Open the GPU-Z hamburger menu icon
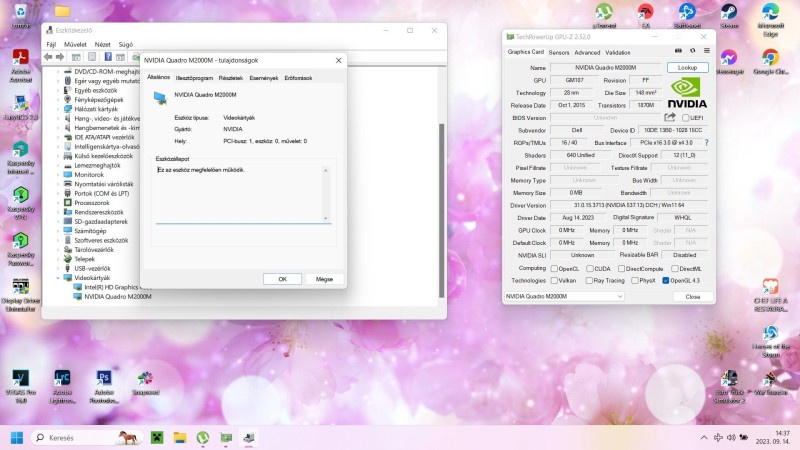The height and width of the screenshot is (450, 800). pyautogui.click(x=707, y=51)
